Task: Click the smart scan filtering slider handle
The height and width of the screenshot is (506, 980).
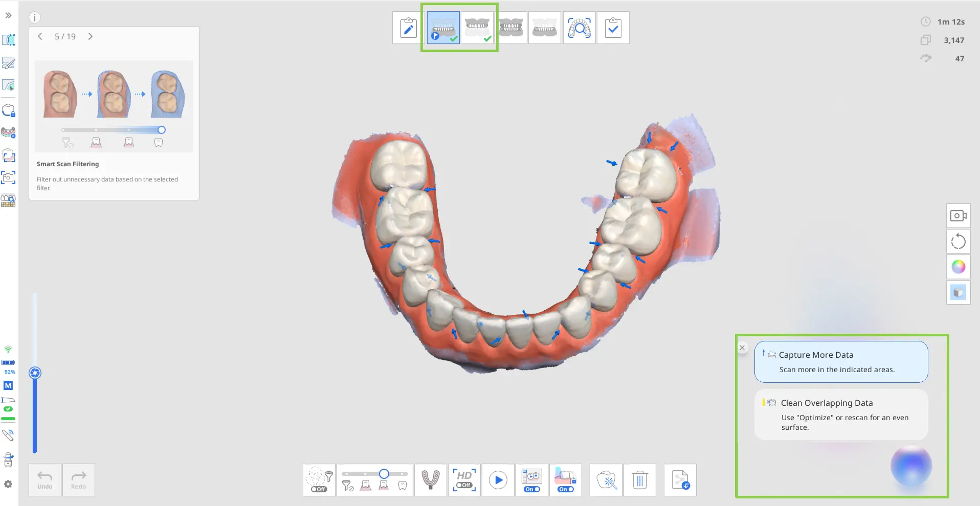Action: 384,474
